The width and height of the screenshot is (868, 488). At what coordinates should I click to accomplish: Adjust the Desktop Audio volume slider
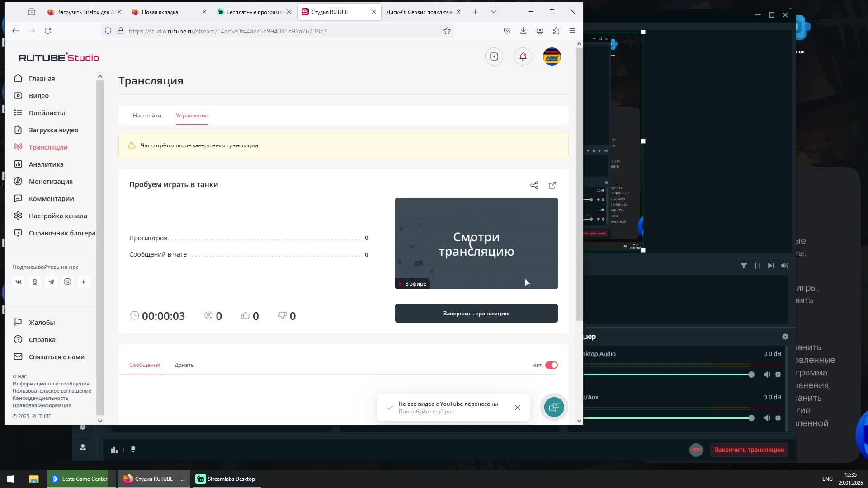751,375
